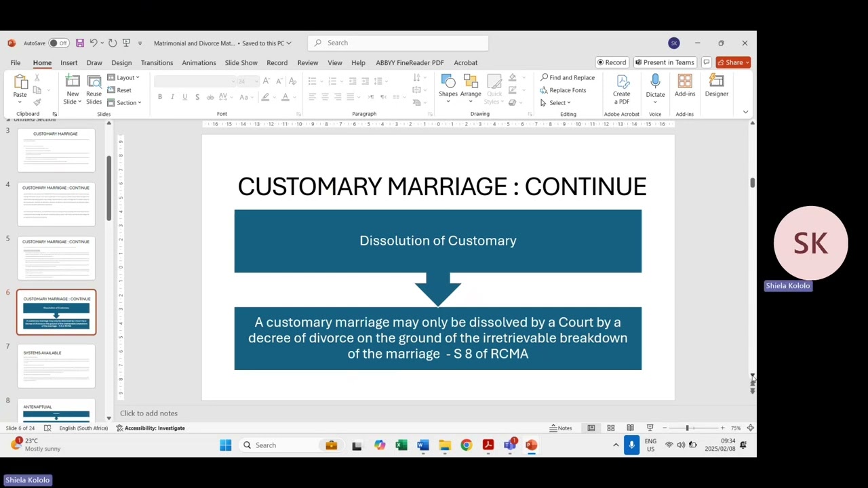This screenshot has width=868, height=488.
Task: Open Google Chrome from the taskbar
Action: [467, 445]
